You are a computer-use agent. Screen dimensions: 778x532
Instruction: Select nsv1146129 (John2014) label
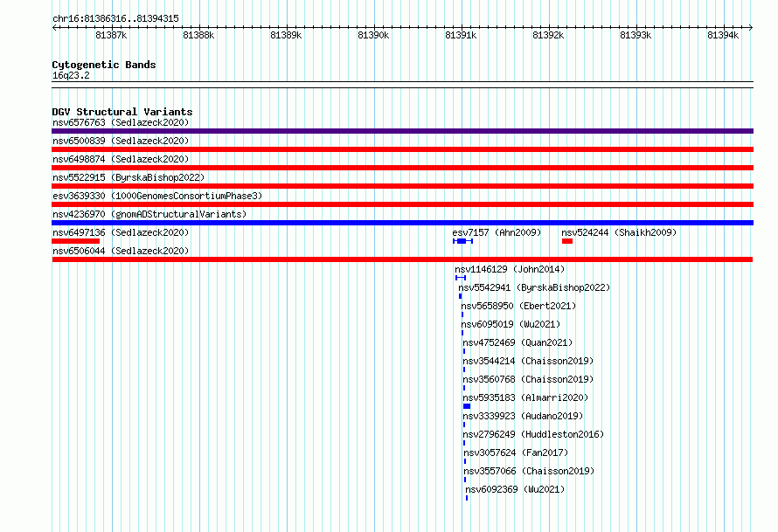click(510, 269)
